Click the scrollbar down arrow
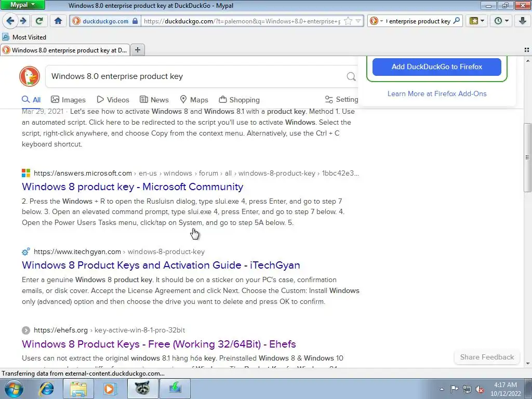The width and height of the screenshot is (532, 399). pos(527,364)
